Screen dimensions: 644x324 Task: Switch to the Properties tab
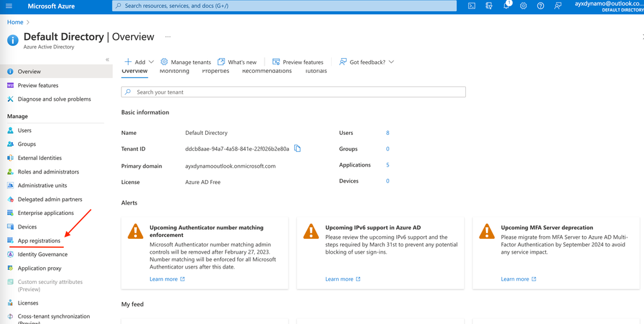pyautogui.click(x=216, y=71)
